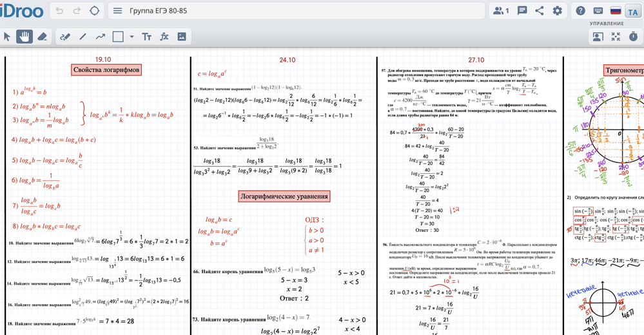Select the rectangle shape tool
This screenshot has height=335, width=644.
coord(118,37)
